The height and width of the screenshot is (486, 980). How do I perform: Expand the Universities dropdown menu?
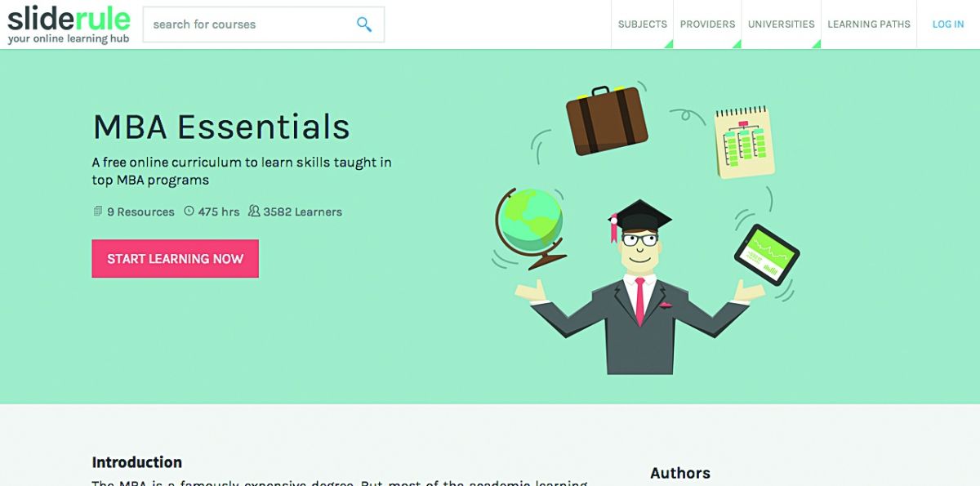[781, 25]
